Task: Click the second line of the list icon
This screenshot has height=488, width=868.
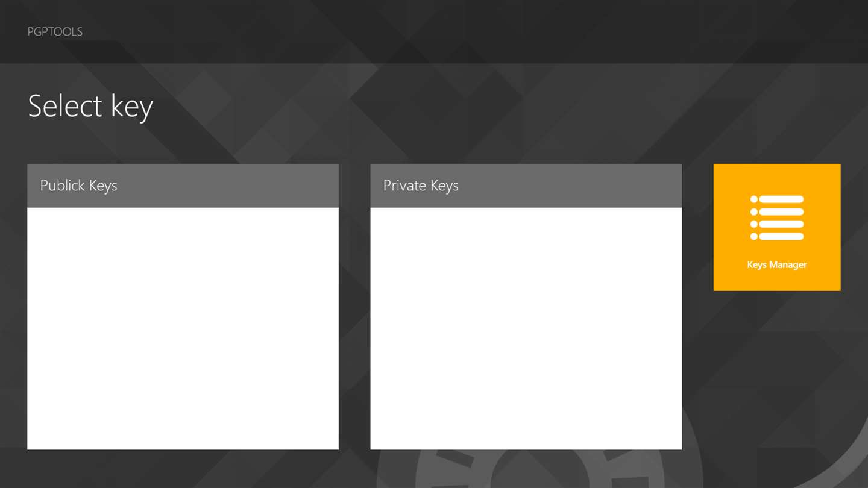Action: tap(781, 211)
